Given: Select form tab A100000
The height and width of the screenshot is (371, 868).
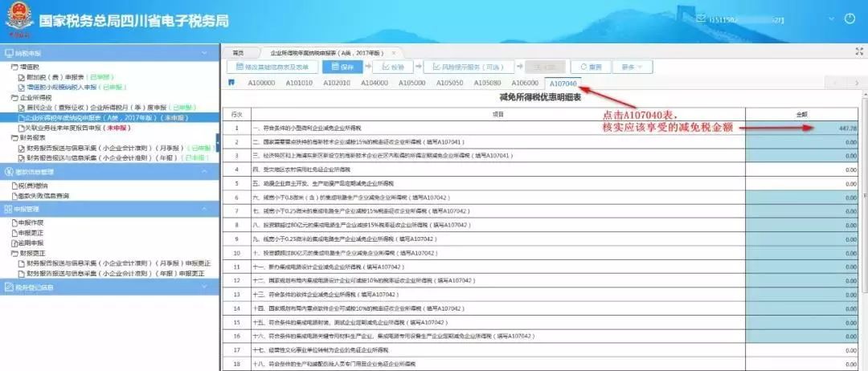Looking at the screenshot, I should (261, 83).
